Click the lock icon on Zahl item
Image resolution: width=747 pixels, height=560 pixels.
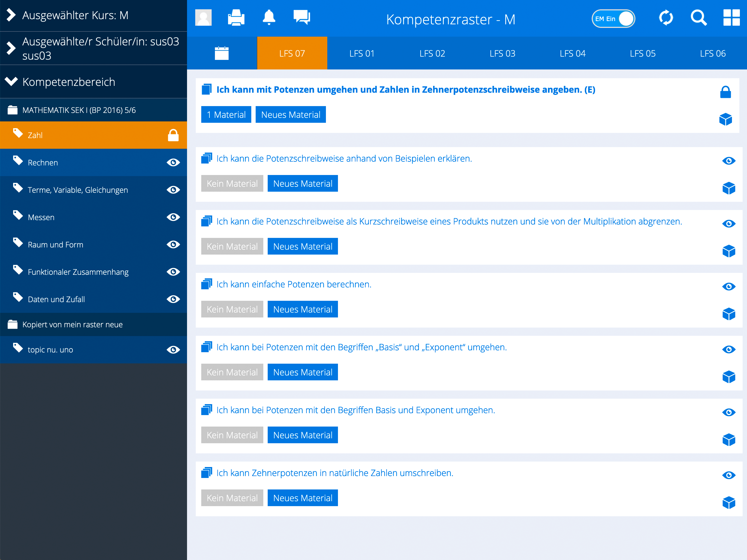[173, 135]
